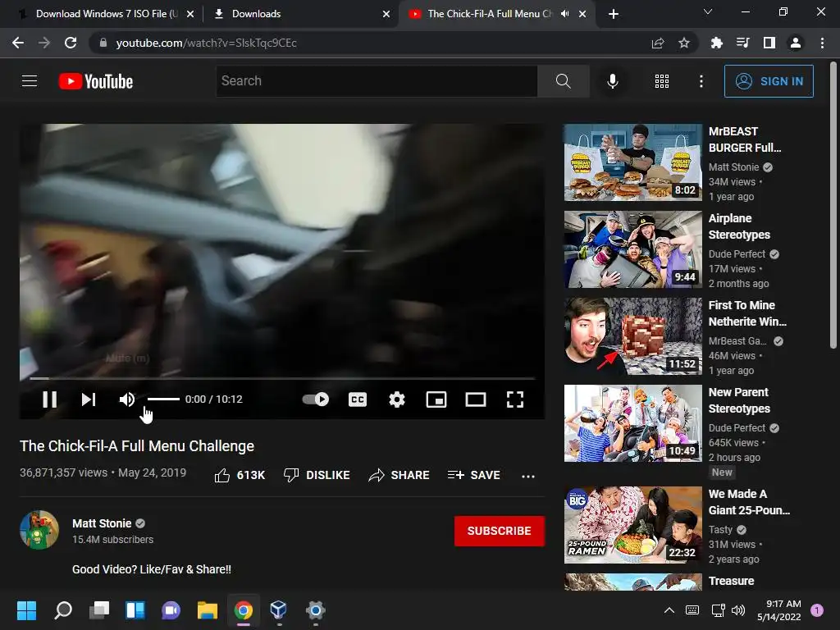
Task: Open First To Mine Netherite thumbnail
Action: (x=632, y=336)
